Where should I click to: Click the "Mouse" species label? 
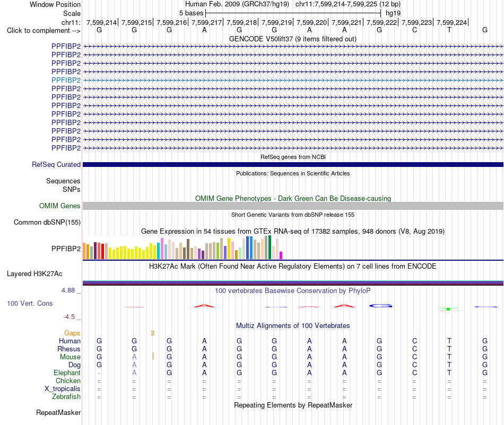[70, 357]
